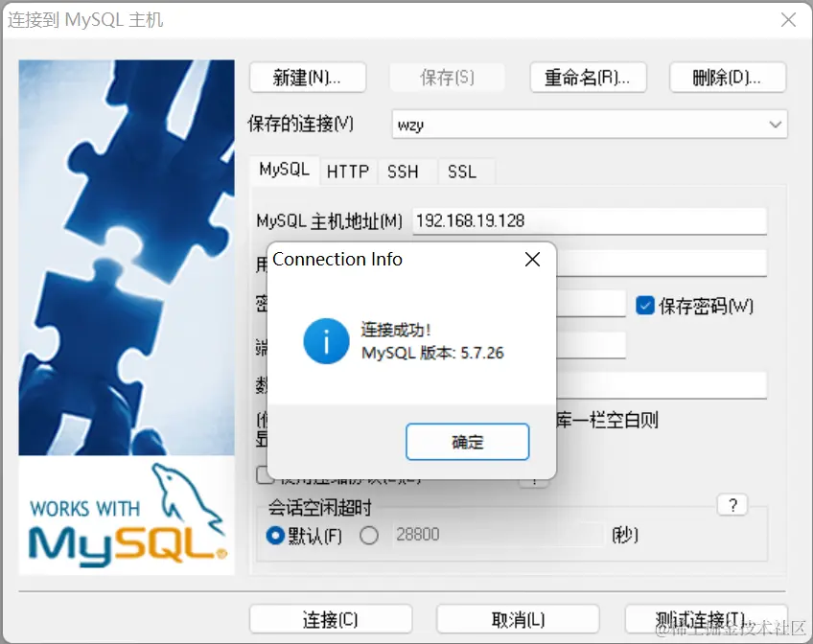Close the 连接到 MySQL 主机 window
This screenshot has width=813, height=644.
tap(789, 20)
